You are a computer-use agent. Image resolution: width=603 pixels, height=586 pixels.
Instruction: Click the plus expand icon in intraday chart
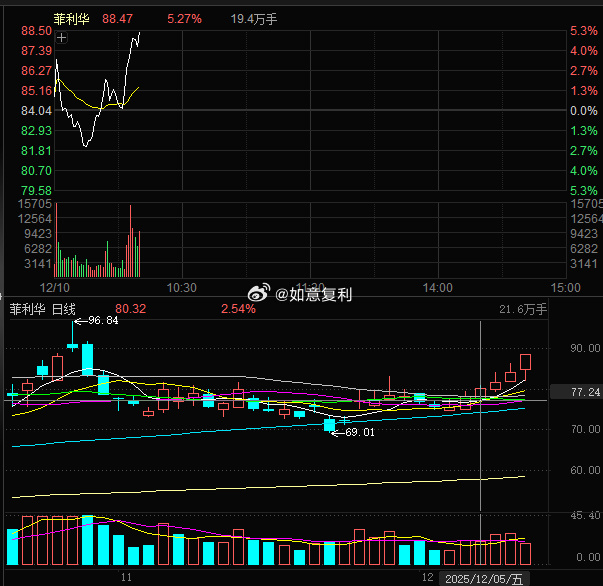(62, 38)
